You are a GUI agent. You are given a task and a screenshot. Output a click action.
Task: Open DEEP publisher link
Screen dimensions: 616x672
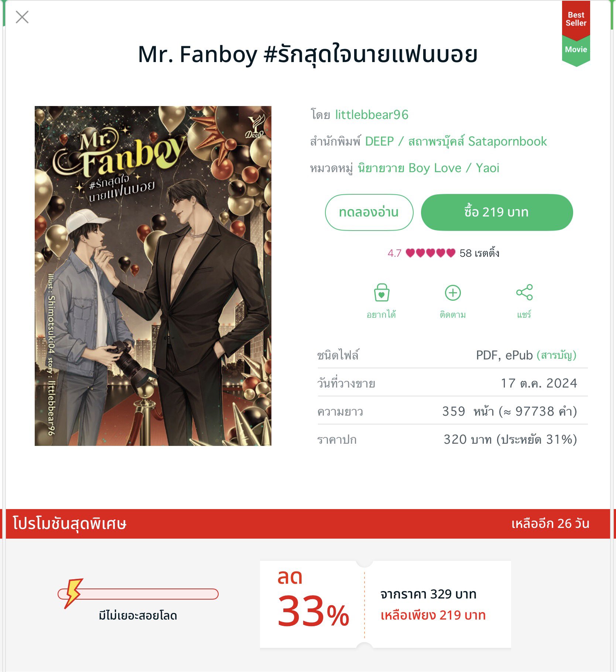pos(379,141)
